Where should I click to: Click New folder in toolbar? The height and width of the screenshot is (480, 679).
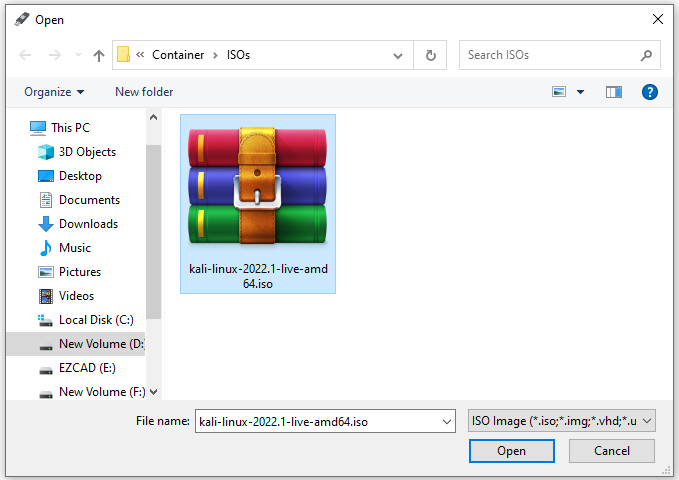pos(144,92)
